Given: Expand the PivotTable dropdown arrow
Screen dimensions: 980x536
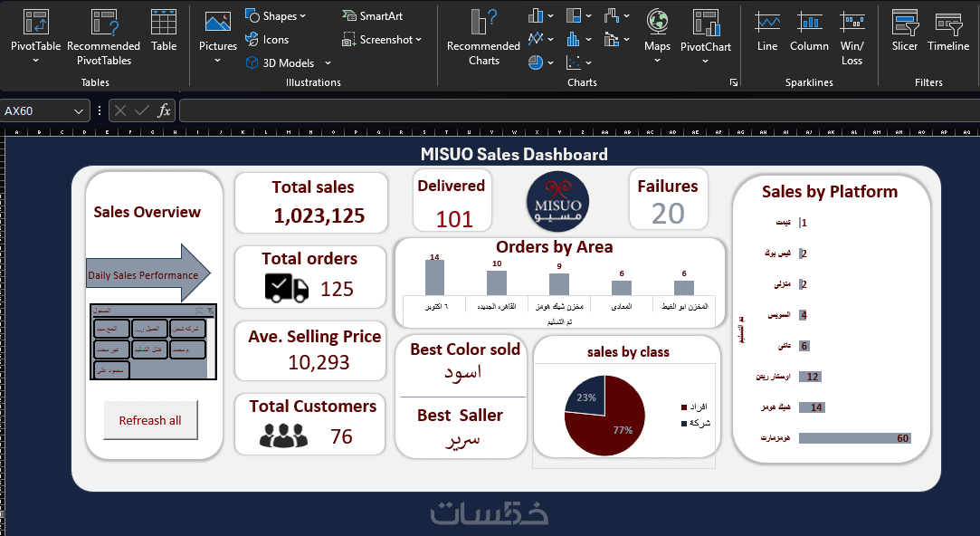Looking at the screenshot, I should (35, 61).
